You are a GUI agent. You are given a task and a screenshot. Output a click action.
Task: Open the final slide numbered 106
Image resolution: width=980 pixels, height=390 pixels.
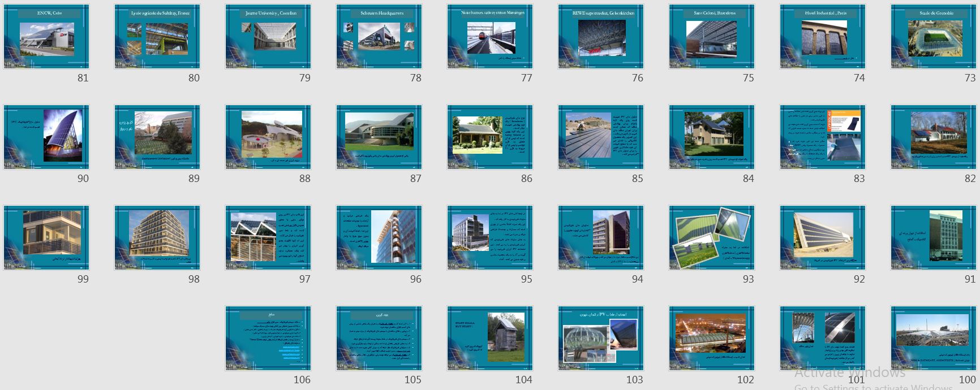point(268,339)
